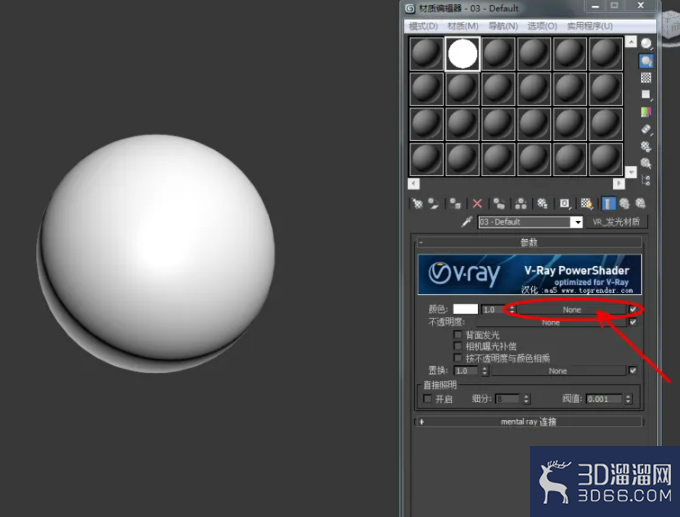Click the 置换 value spinner arrows
Image resolution: width=680 pixels, height=517 pixels.
pyautogui.click(x=485, y=370)
